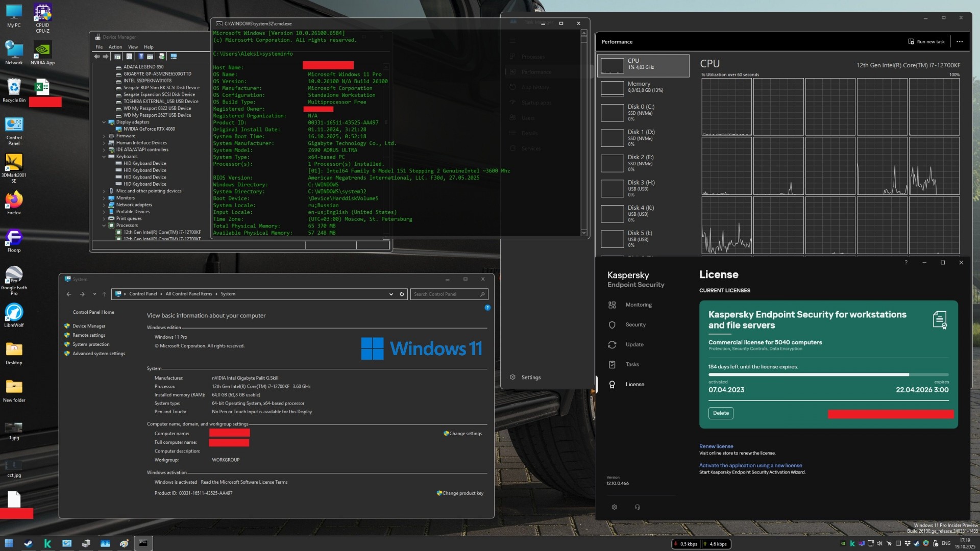Delete the Kaspersky license
980x551 pixels.
click(721, 413)
